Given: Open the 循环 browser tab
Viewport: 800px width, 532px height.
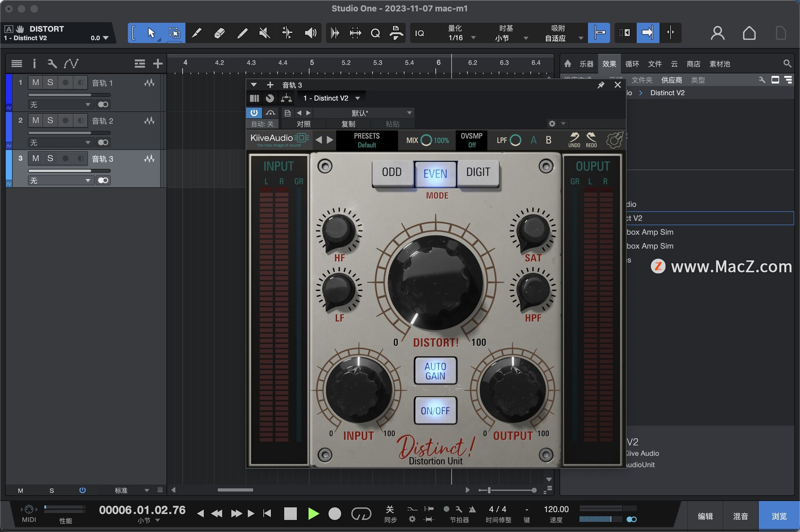Looking at the screenshot, I should coord(632,64).
